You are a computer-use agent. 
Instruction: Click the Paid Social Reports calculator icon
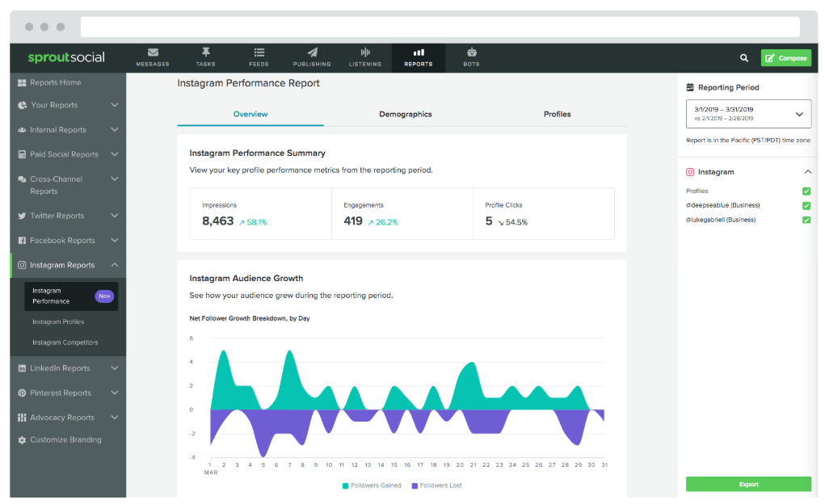point(22,154)
